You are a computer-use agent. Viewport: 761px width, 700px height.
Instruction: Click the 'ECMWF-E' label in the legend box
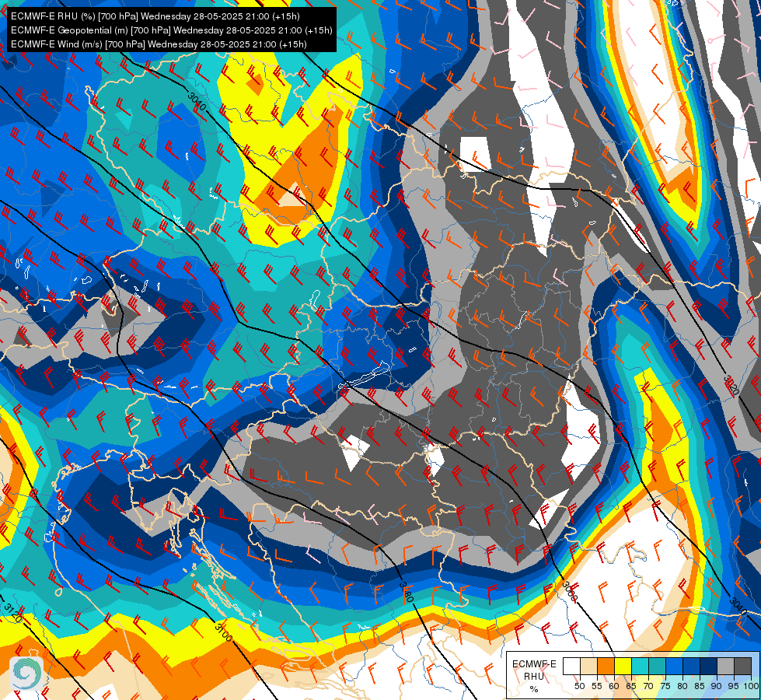pyautogui.click(x=534, y=664)
